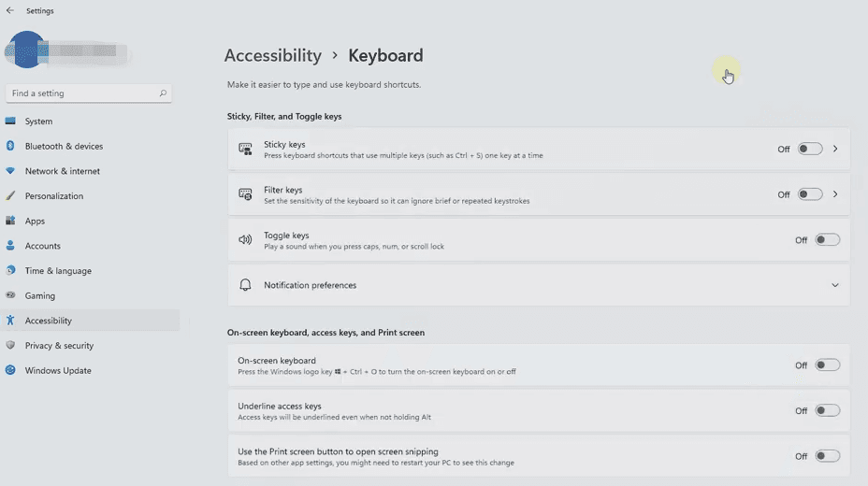Expand the Notification preferences section

point(834,285)
